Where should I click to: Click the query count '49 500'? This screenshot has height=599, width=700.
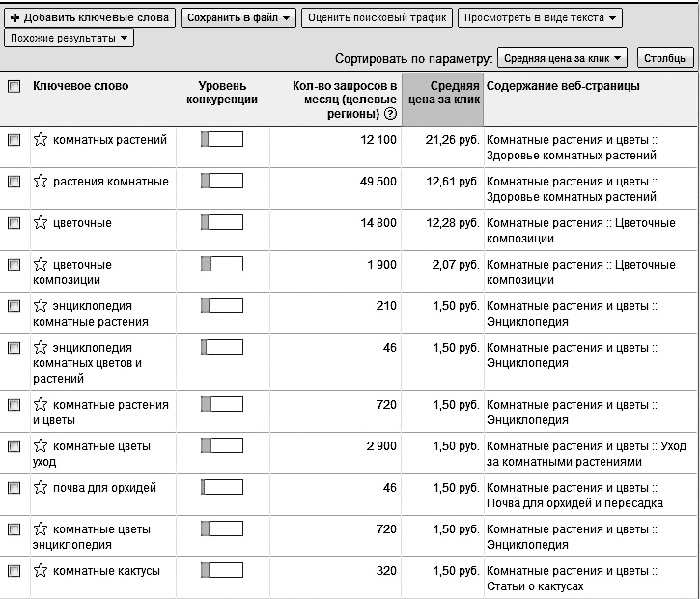(x=378, y=182)
